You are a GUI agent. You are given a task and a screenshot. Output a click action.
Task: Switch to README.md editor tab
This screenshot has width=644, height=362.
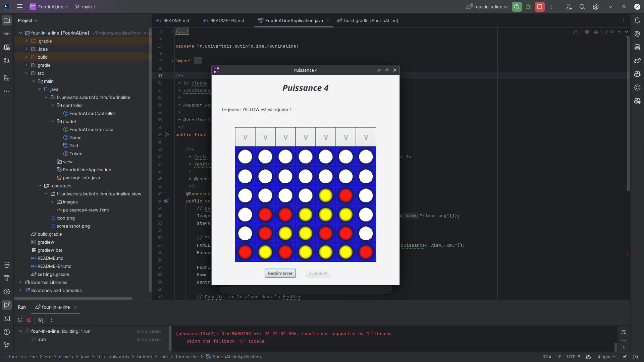point(172,20)
